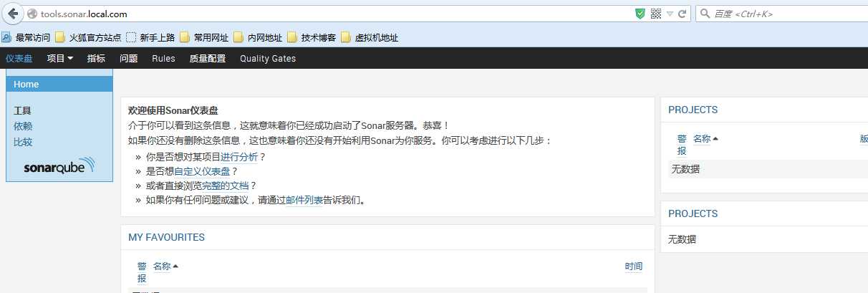Open the Rules menu item
The height and width of the screenshot is (293, 868).
163,59
